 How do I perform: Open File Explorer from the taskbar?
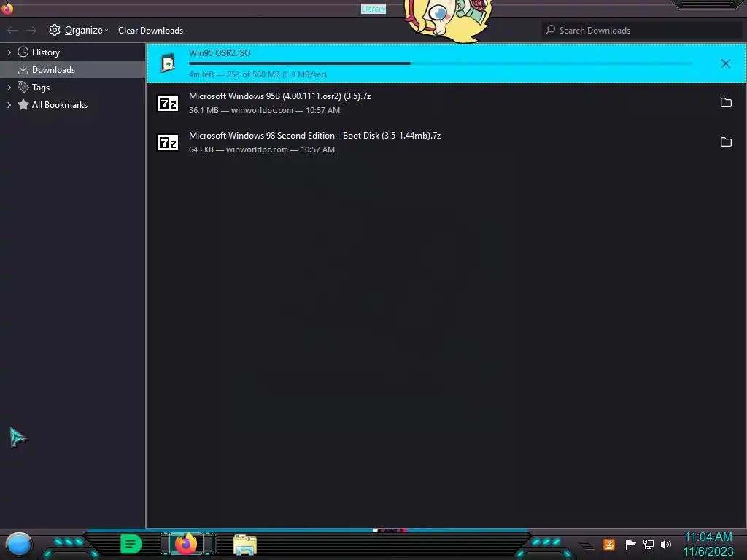pyautogui.click(x=245, y=545)
